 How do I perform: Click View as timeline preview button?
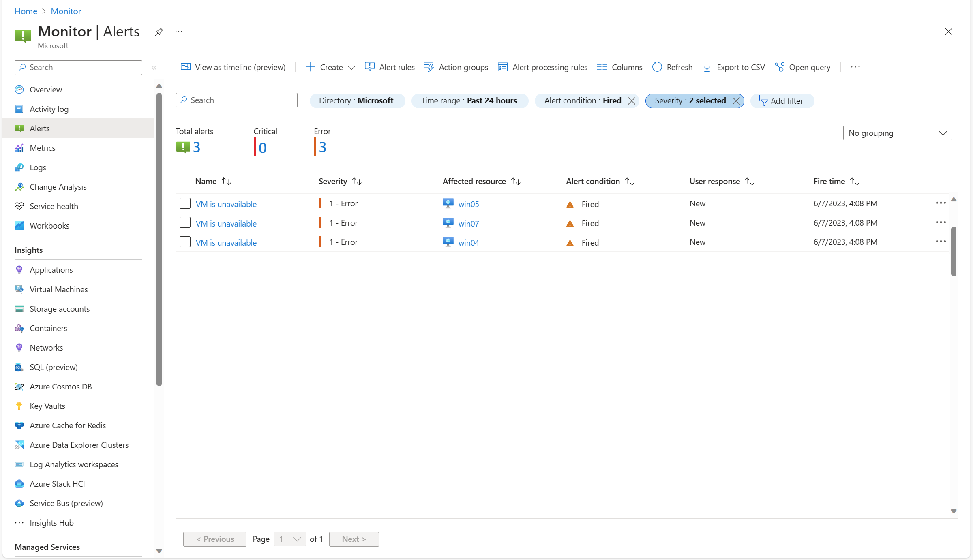click(x=233, y=67)
